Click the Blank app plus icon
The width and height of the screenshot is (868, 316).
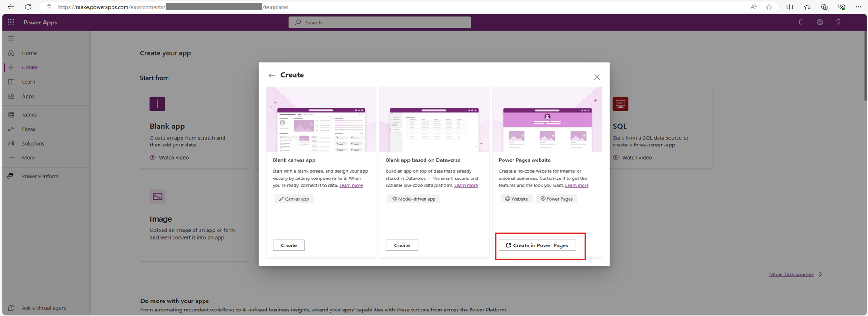tap(158, 104)
